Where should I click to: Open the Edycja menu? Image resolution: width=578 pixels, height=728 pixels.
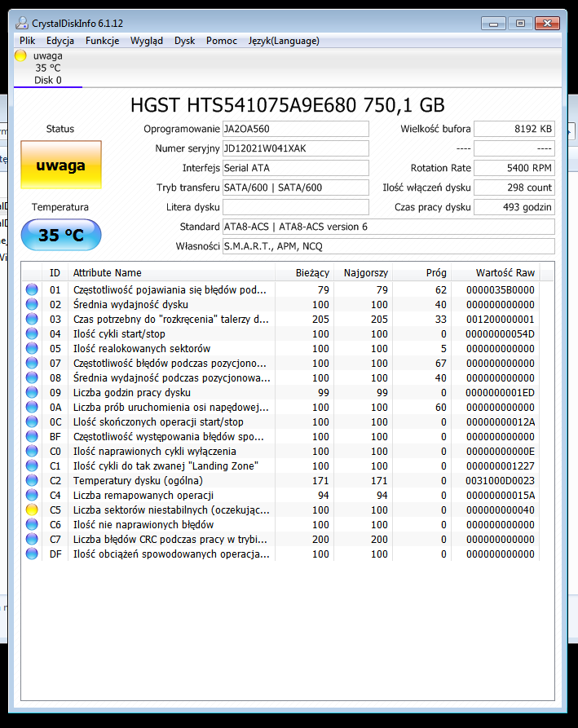point(60,41)
